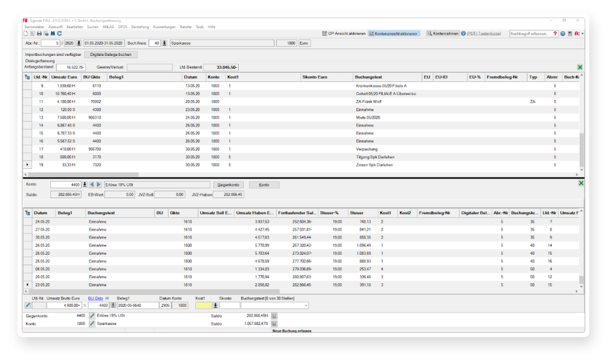Click the calculator icon next to Saldo 282.866,45H
Image resolution: width=612 pixels, height=364 pixels.
274,316
